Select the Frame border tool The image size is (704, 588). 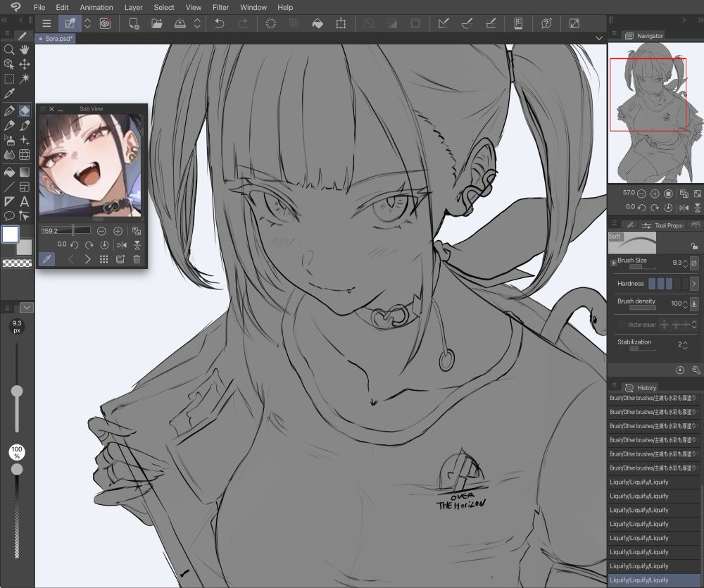(x=25, y=187)
